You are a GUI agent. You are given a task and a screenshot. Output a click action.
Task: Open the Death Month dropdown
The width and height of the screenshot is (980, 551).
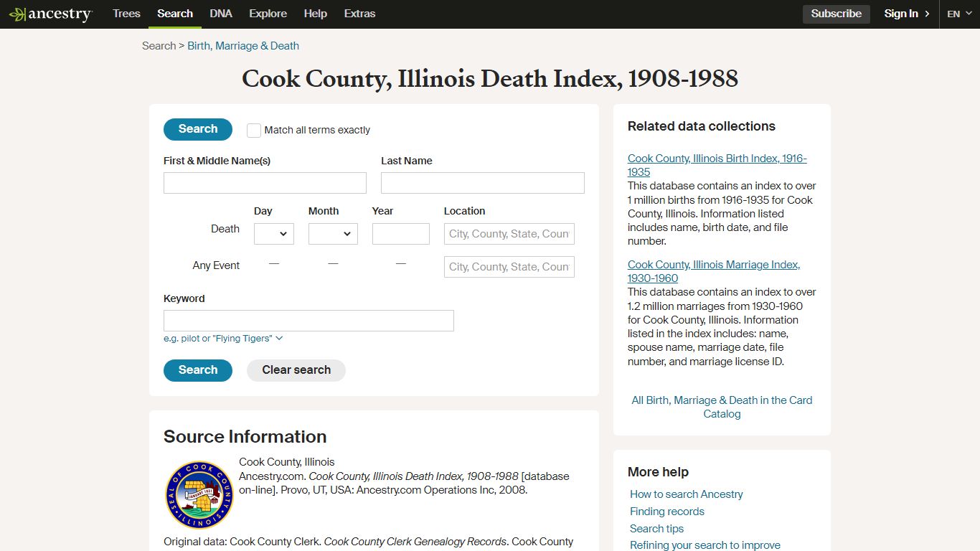tap(333, 234)
